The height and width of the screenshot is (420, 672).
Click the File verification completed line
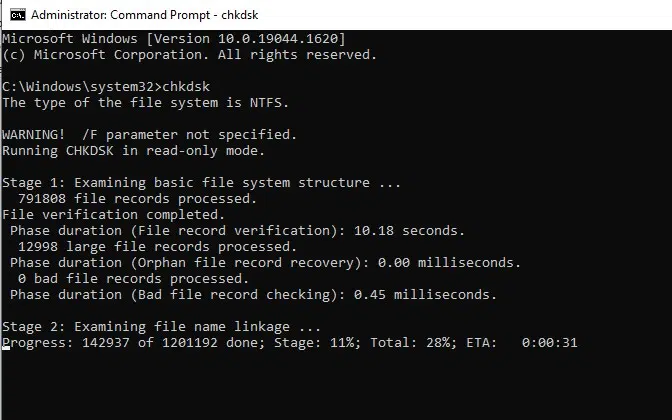point(114,215)
